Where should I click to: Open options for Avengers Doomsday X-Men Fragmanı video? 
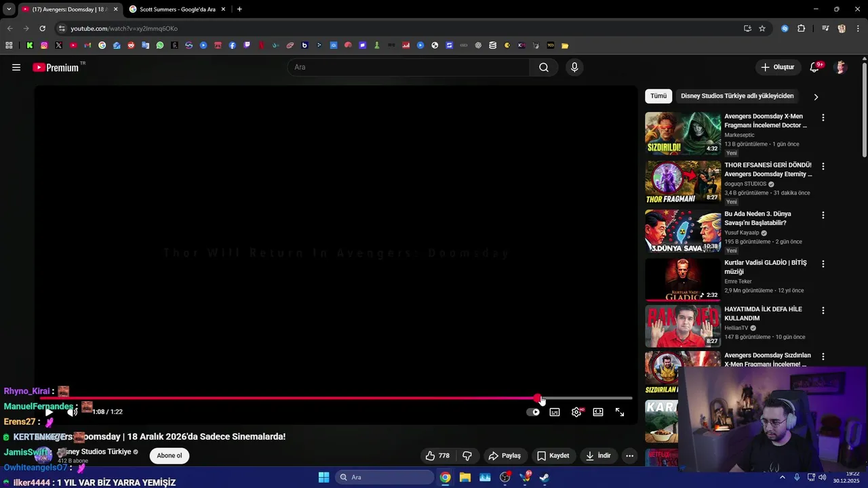click(x=823, y=117)
